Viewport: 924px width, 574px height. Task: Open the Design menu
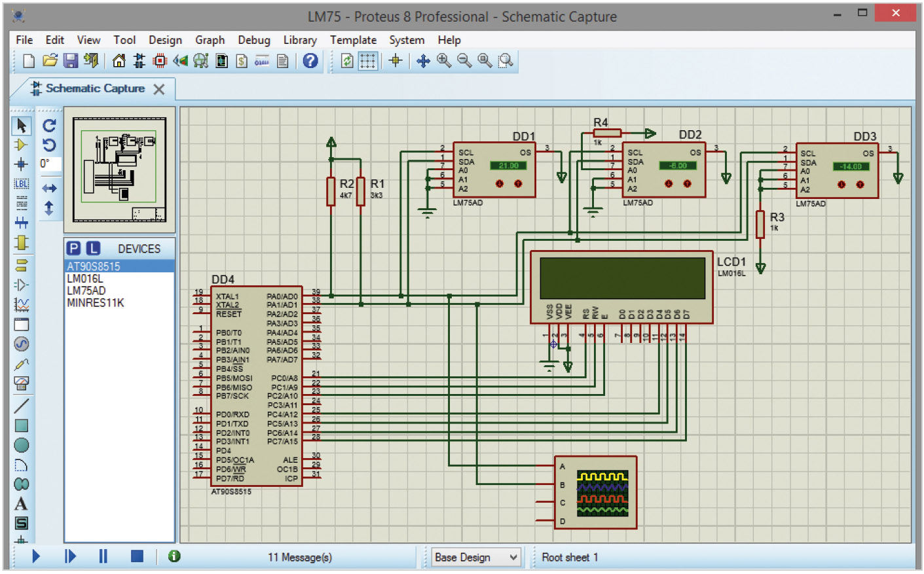[165, 40]
